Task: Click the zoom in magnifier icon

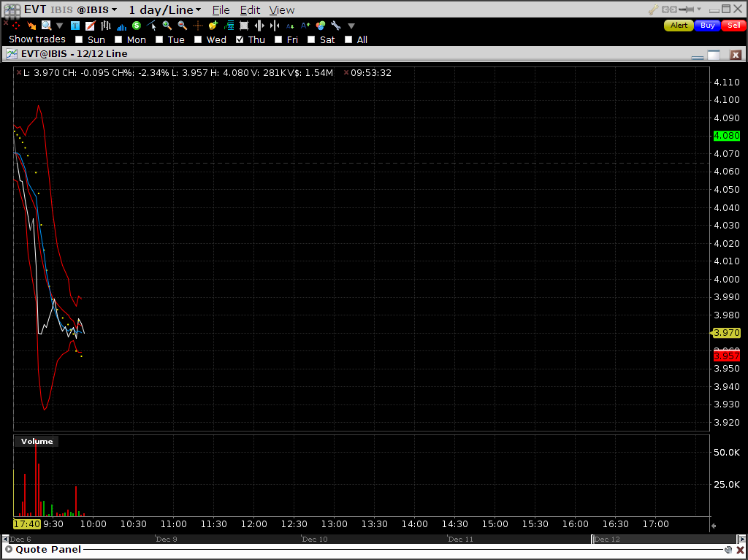Action: [x=167, y=26]
